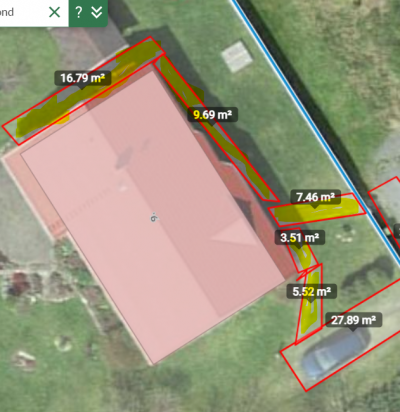Select the 27.89 m² area label

[354, 320]
